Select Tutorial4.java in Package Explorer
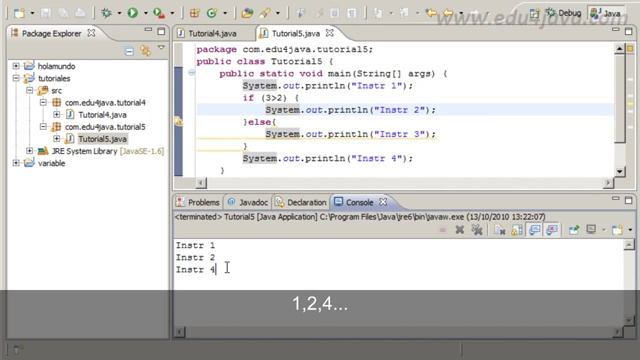 pos(102,115)
